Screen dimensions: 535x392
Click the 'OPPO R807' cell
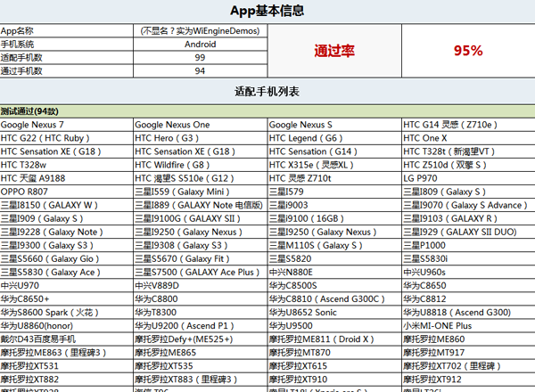click(x=67, y=192)
